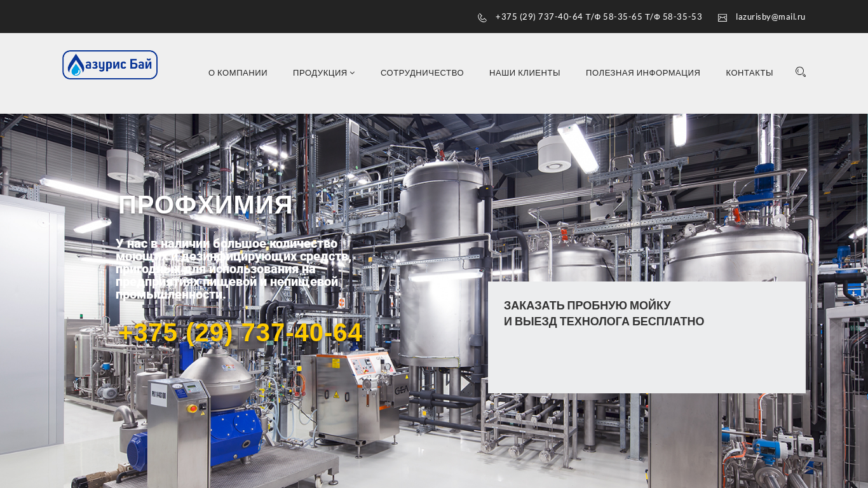This screenshot has width=868, height=488.
Task: Open Полезная информация menu item
Action: point(643,73)
